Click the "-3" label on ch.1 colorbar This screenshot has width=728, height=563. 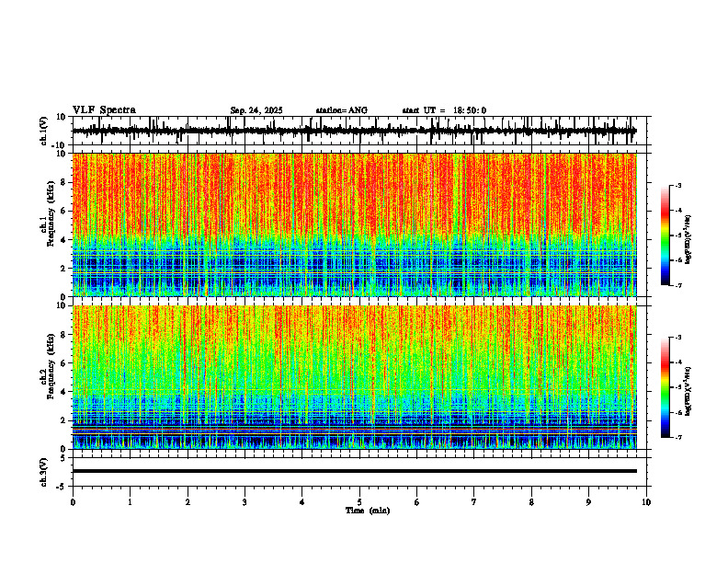coord(677,185)
